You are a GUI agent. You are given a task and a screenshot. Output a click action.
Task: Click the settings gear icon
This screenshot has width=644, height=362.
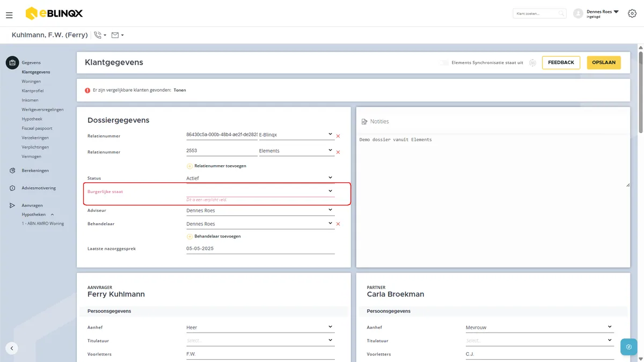pos(632,13)
